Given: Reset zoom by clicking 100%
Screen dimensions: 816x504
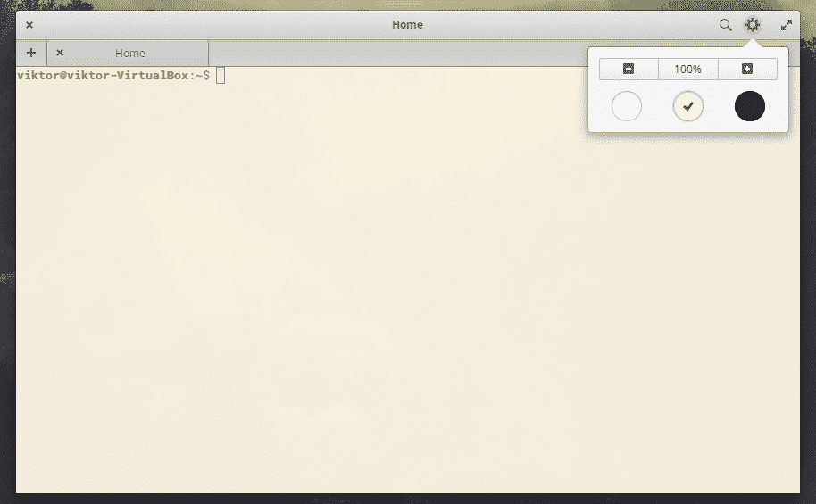Looking at the screenshot, I should (687, 69).
